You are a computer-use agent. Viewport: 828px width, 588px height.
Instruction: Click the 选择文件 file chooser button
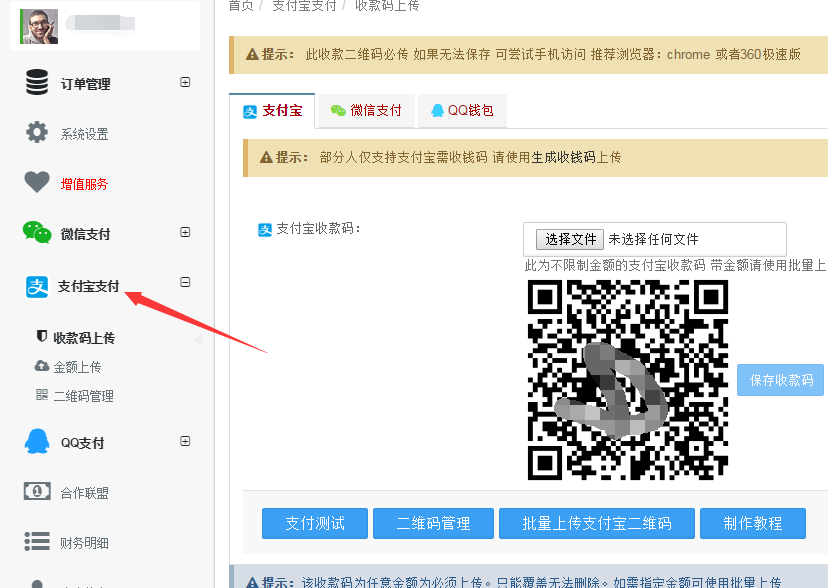point(569,239)
